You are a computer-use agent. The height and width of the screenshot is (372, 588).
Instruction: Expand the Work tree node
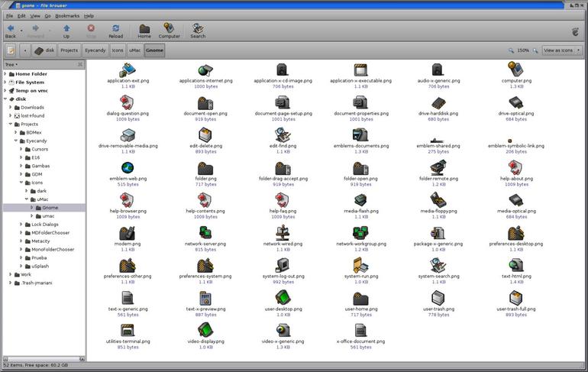pyautogui.click(x=11, y=274)
